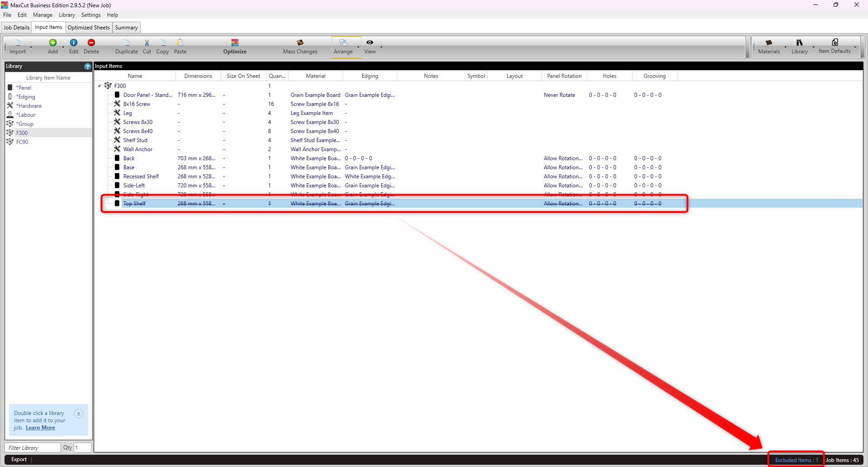Click the Paste clipboard icon
Image resolution: width=868 pixels, height=467 pixels.
click(180, 43)
